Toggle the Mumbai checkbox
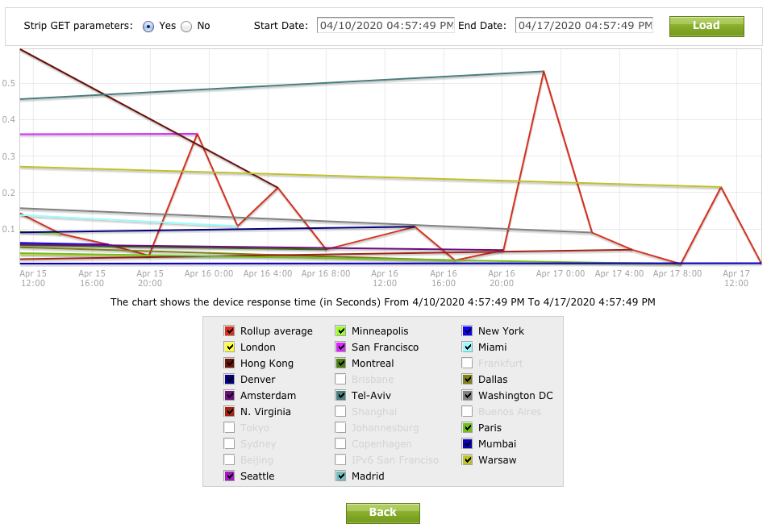 point(468,444)
